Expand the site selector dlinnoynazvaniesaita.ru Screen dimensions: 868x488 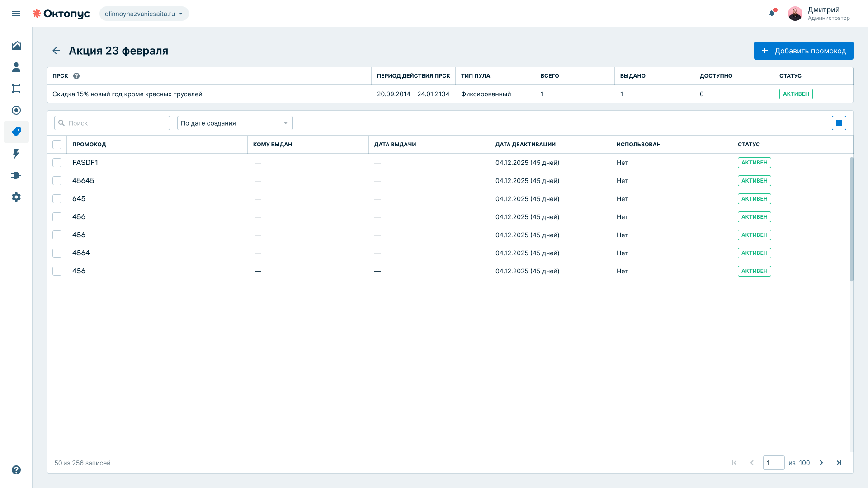144,14
